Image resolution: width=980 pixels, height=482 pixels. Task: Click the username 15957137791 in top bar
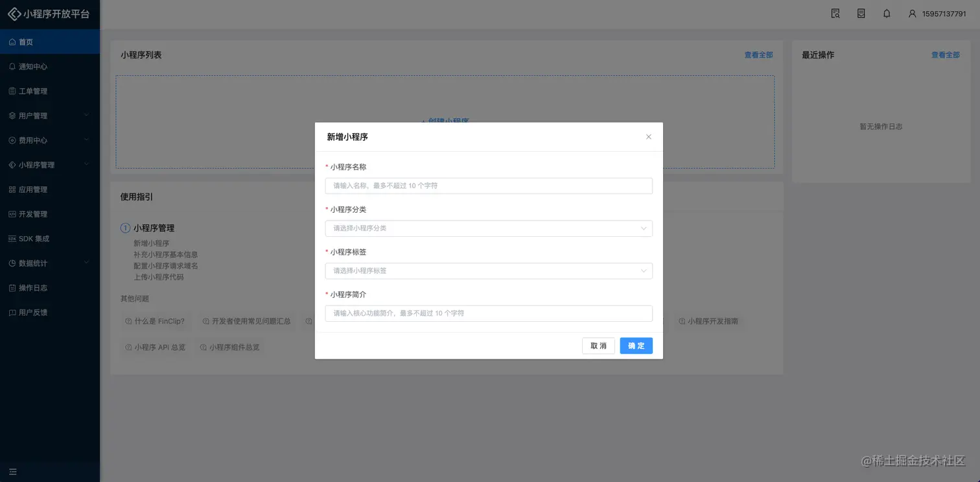tap(944, 14)
